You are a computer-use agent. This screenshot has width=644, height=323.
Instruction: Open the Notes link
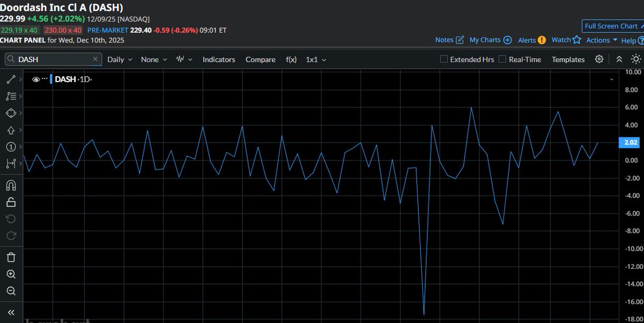point(444,40)
